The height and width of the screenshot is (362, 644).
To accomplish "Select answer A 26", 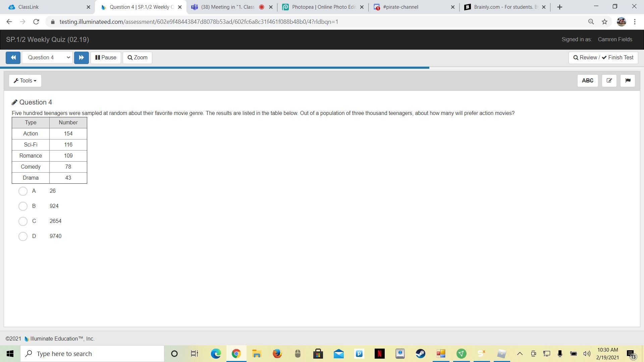I will [x=23, y=191].
